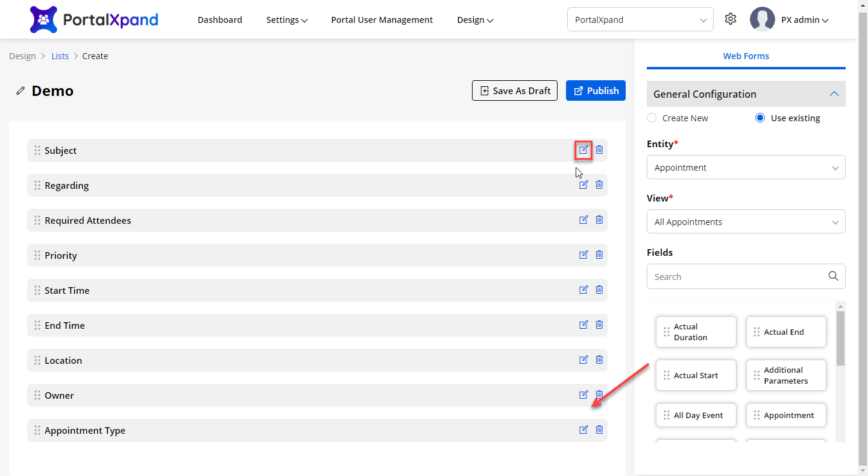This screenshot has width=868, height=476.
Task: Click the blue Publish button
Action: point(596,90)
